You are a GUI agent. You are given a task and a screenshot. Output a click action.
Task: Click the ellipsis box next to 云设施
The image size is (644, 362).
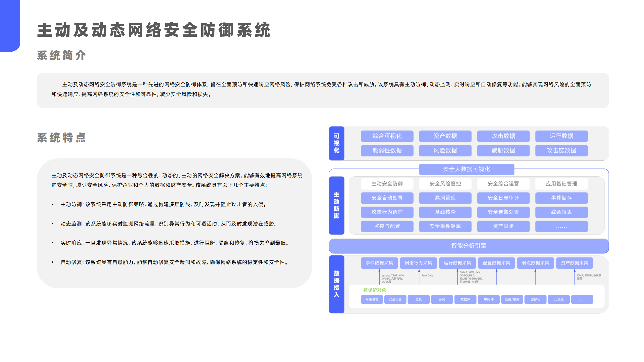click(x=582, y=299)
